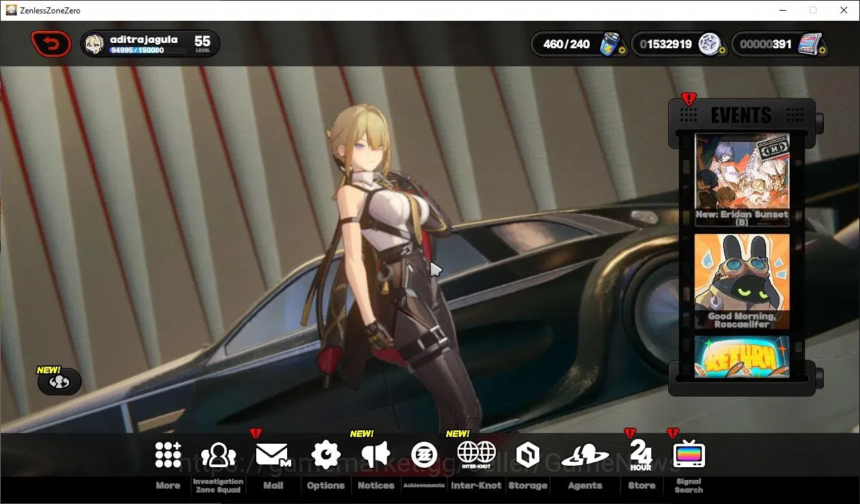Minimize the ZenlessZoneZero window

tap(782, 10)
